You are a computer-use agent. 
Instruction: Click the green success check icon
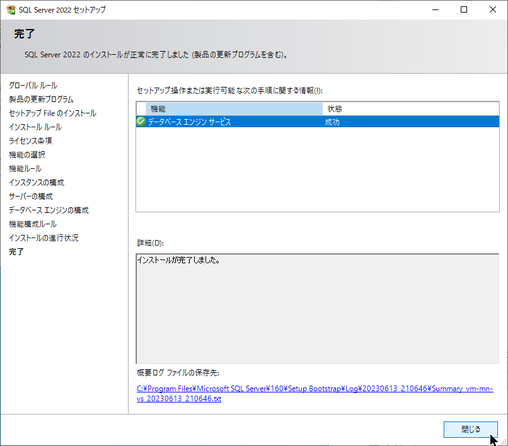(x=141, y=122)
